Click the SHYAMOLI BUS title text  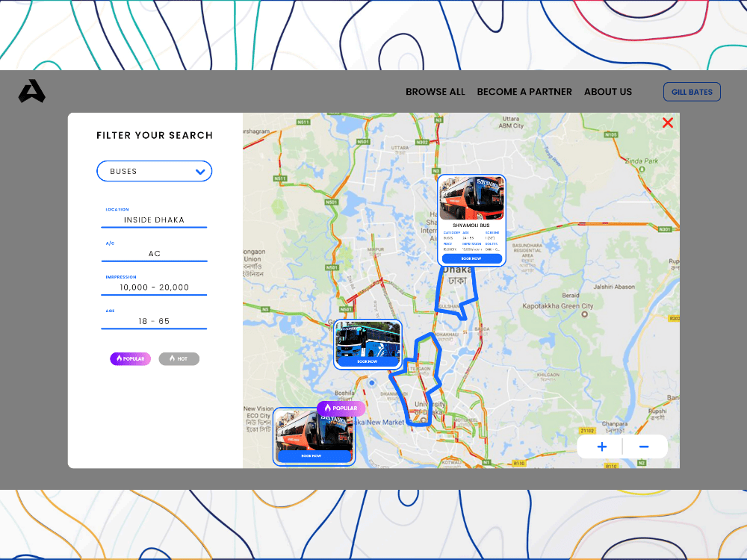tap(471, 225)
